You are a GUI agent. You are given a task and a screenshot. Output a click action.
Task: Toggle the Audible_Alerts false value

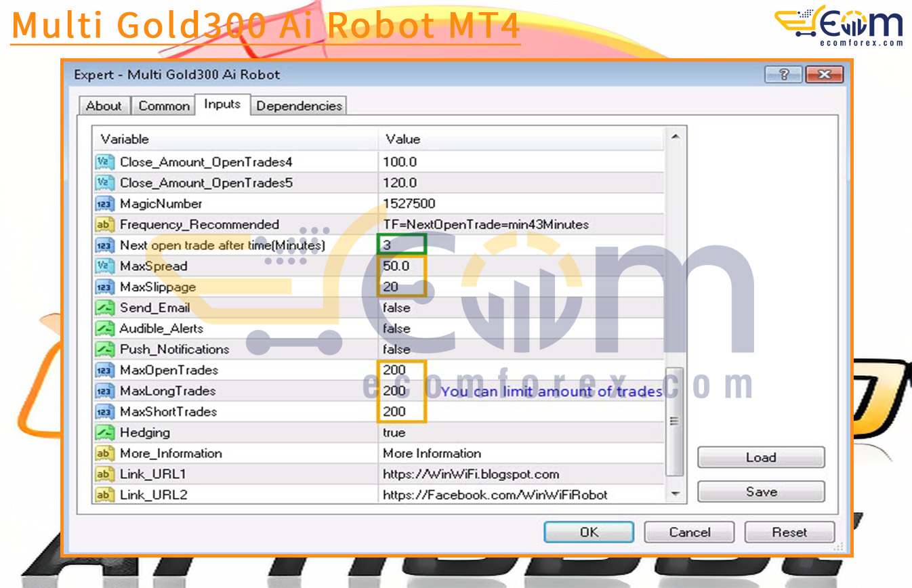[396, 329]
